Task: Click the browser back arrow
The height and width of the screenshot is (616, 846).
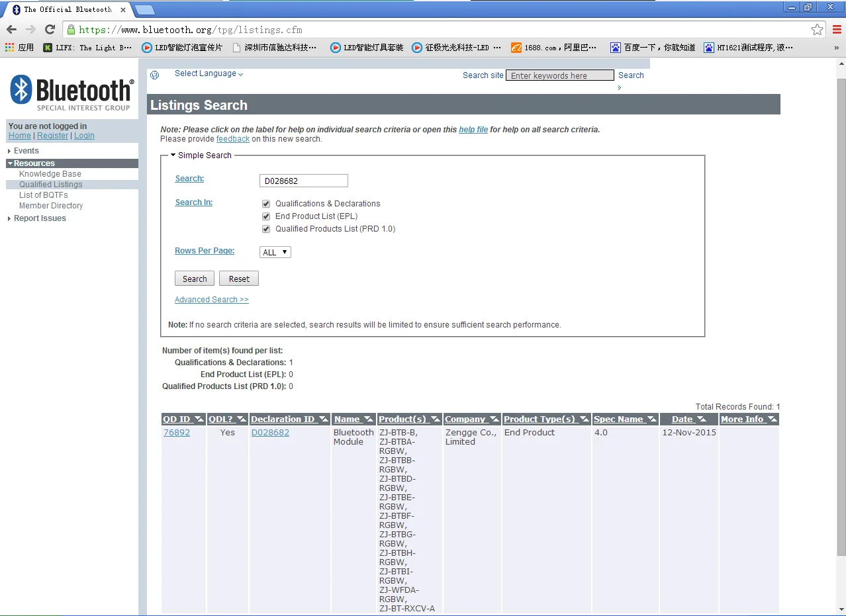Action: [x=11, y=29]
